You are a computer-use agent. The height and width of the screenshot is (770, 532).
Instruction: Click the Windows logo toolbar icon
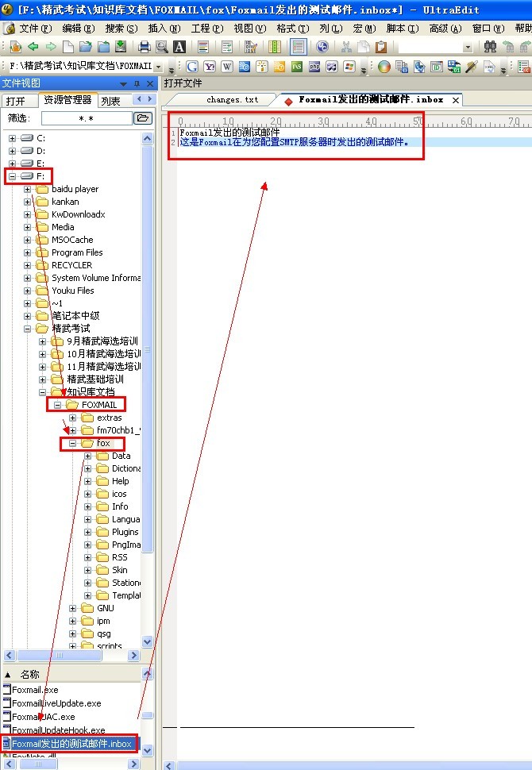point(349,67)
